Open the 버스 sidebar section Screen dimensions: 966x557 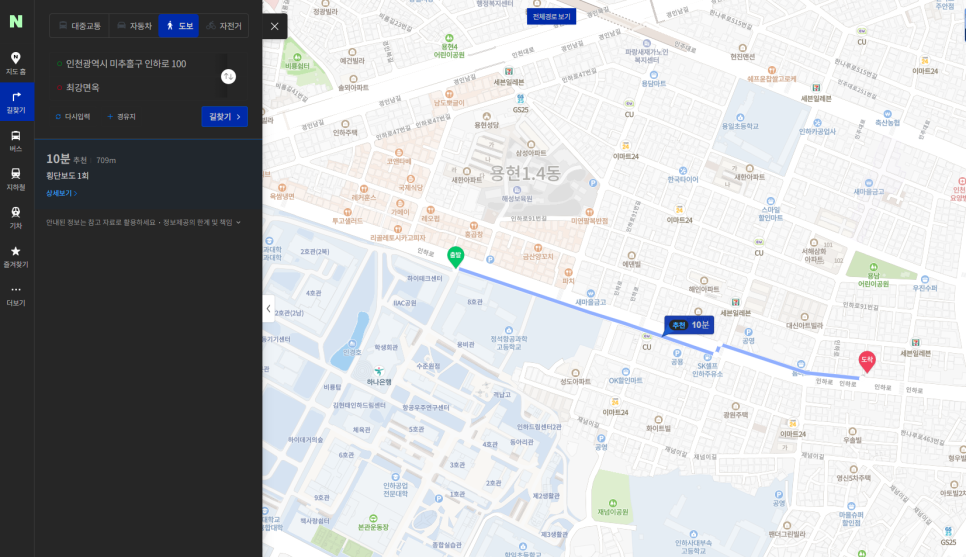pos(16,140)
